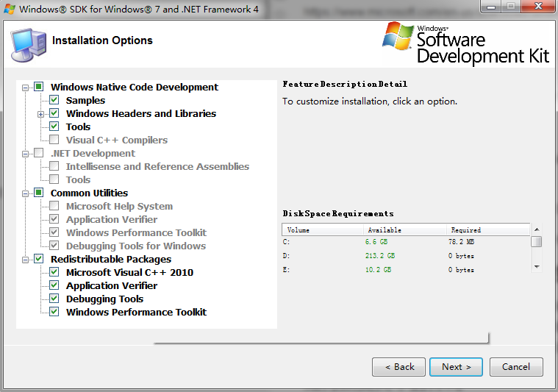Click the disk space scrollbar thumb
This screenshot has height=392, width=558.
click(536, 241)
